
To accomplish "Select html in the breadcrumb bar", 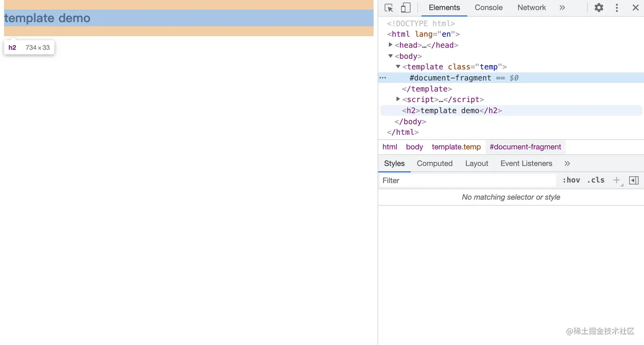I will (x=390, y=147).
